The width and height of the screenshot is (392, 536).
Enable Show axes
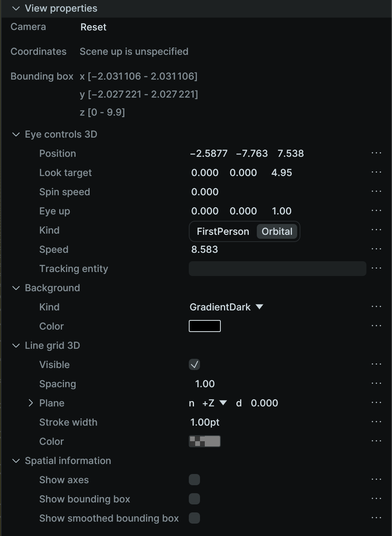[194, 480]
